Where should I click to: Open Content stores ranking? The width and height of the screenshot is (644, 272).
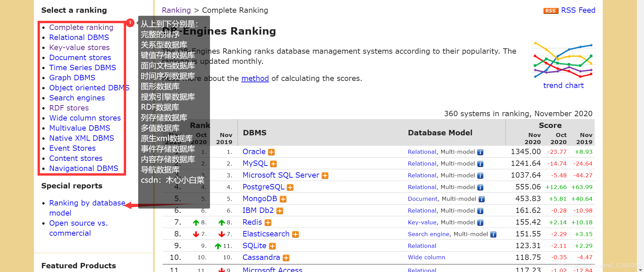click(76, 158)
